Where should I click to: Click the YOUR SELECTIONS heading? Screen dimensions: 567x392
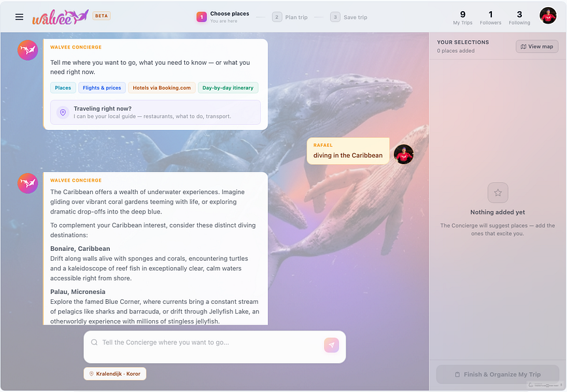point(463,42)
